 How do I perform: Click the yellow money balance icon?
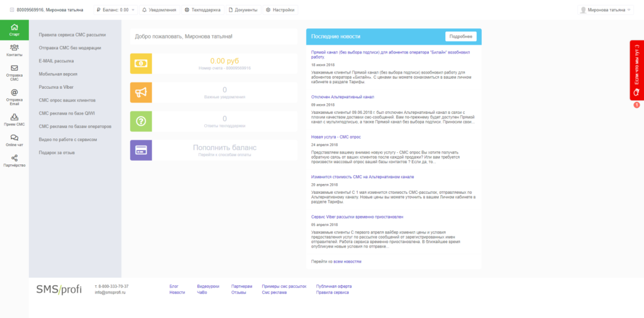141,64
